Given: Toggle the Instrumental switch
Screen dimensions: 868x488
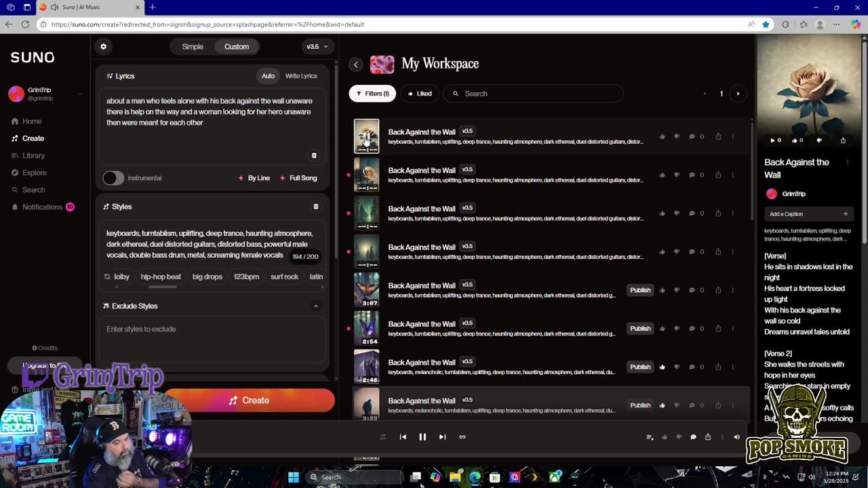Looking at the screenshot, I should (113, 178).
